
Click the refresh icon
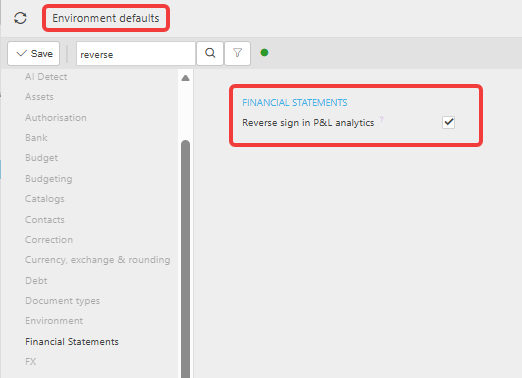[x=20, y=18]
